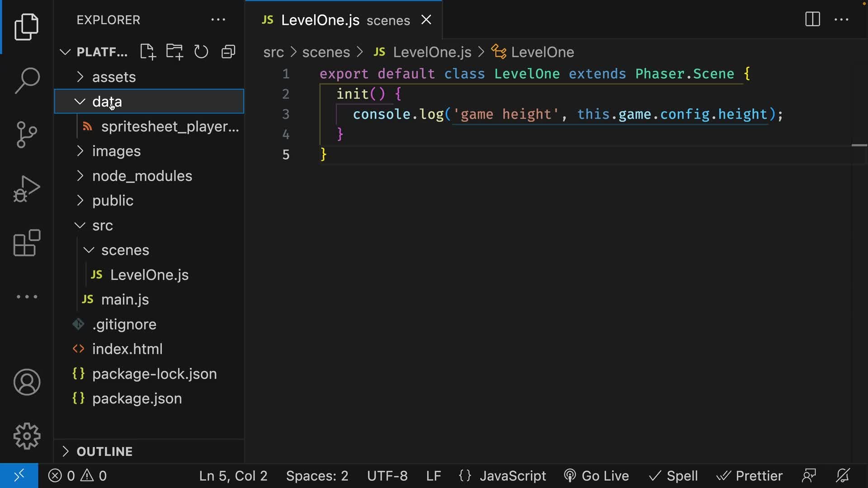Open the Run and Debug view

click(27, 189)
